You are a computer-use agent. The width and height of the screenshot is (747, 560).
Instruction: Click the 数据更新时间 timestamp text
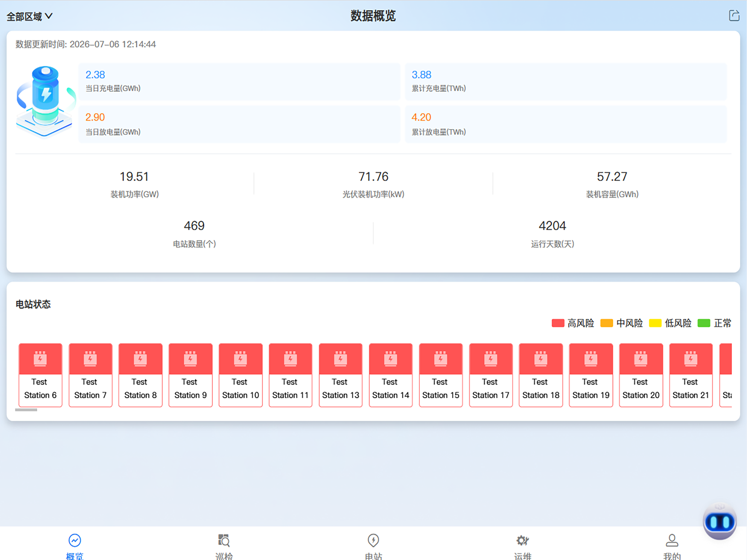[x=85, y=44]
